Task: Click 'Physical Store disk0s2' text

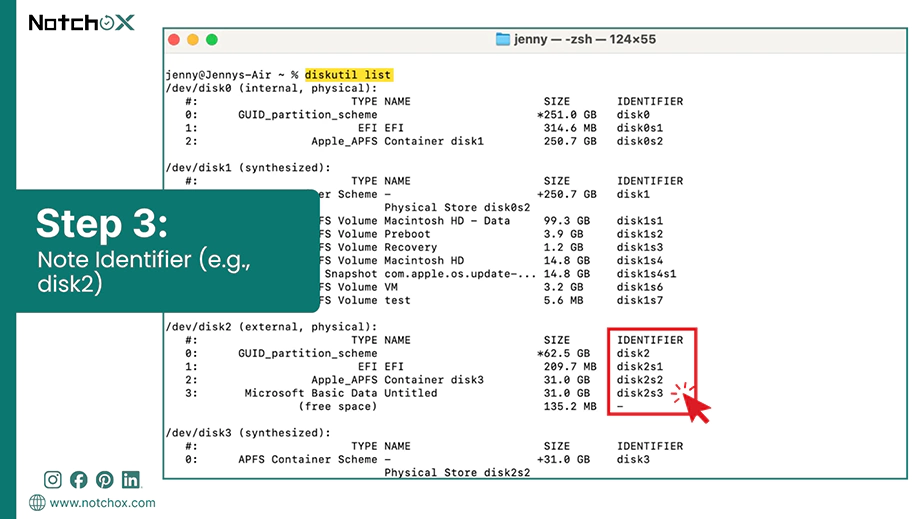Action: point(457,207)
